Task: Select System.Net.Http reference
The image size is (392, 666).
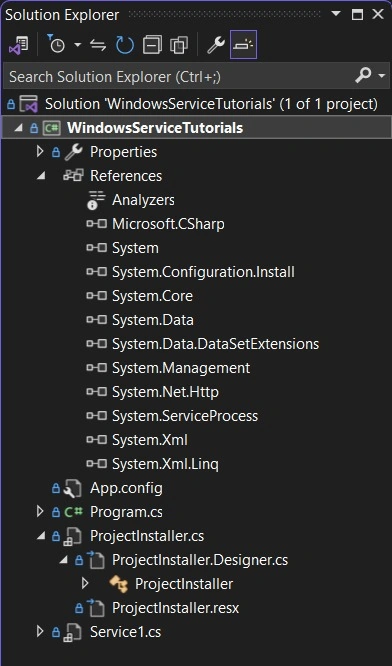Action: (x=165, y=392)
